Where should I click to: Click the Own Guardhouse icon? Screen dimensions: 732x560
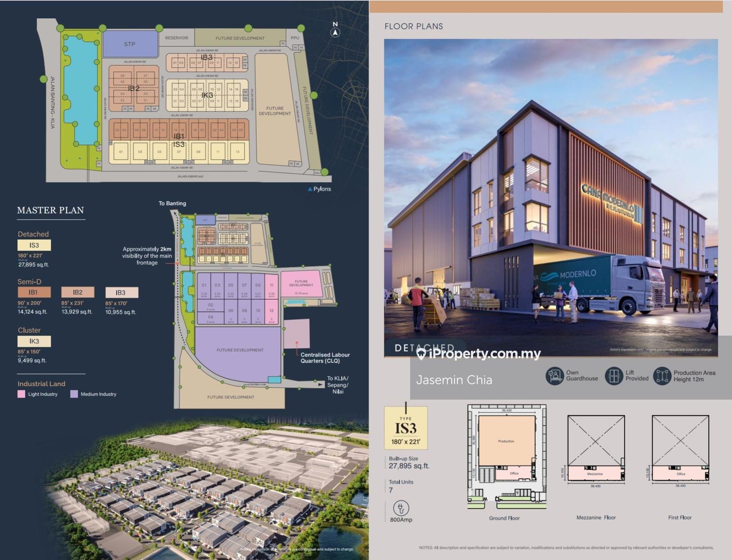[554, 376]
